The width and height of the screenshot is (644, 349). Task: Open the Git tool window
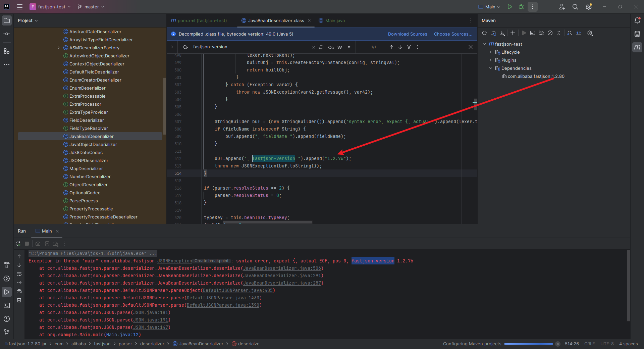pyautogui.click(x=7, y=332)
